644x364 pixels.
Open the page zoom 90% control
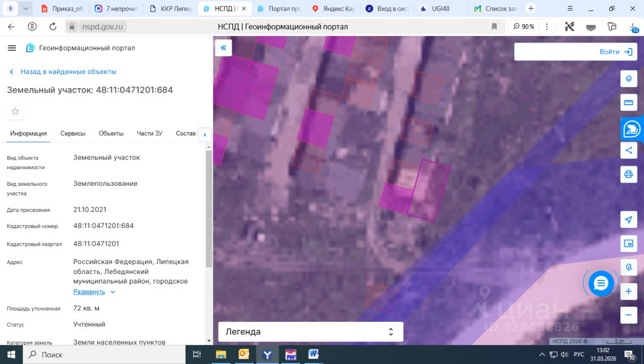523,27
